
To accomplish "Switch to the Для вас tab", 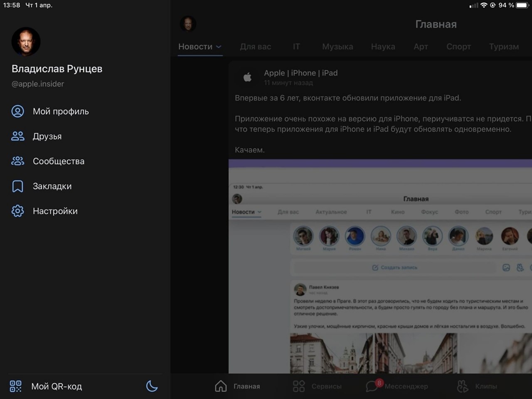I will [x=256, y=47].
